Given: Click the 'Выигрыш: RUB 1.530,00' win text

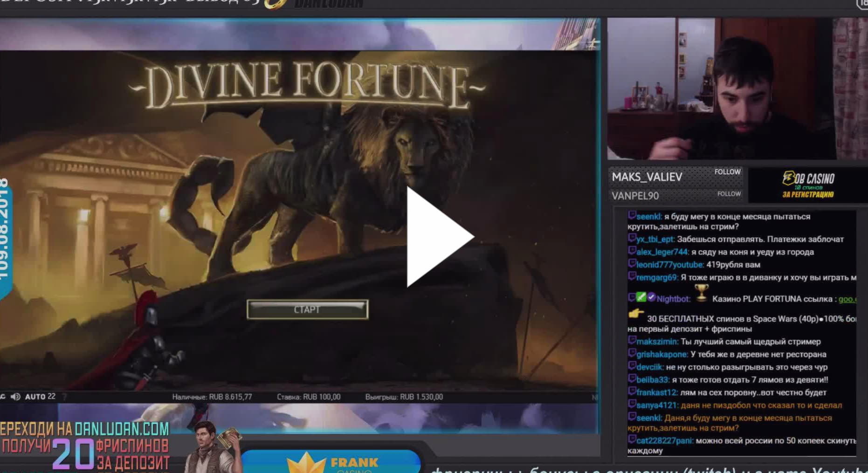Looking at the screenshot, I should pos(404,397).
